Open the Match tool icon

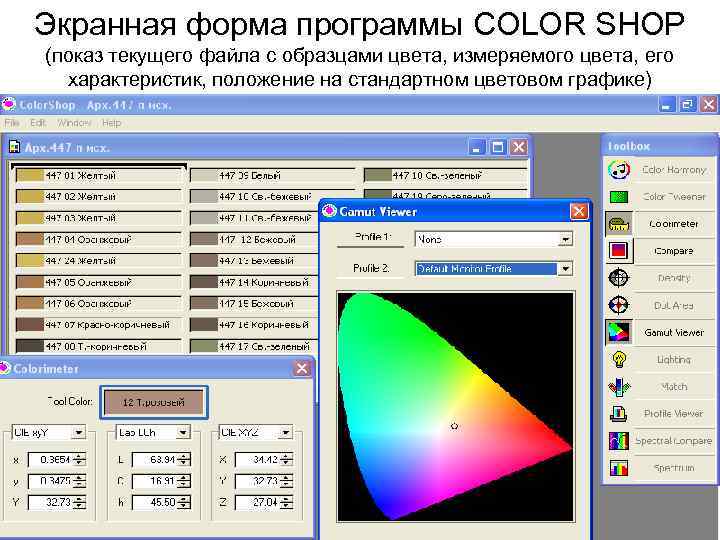[x=619, y=387]
